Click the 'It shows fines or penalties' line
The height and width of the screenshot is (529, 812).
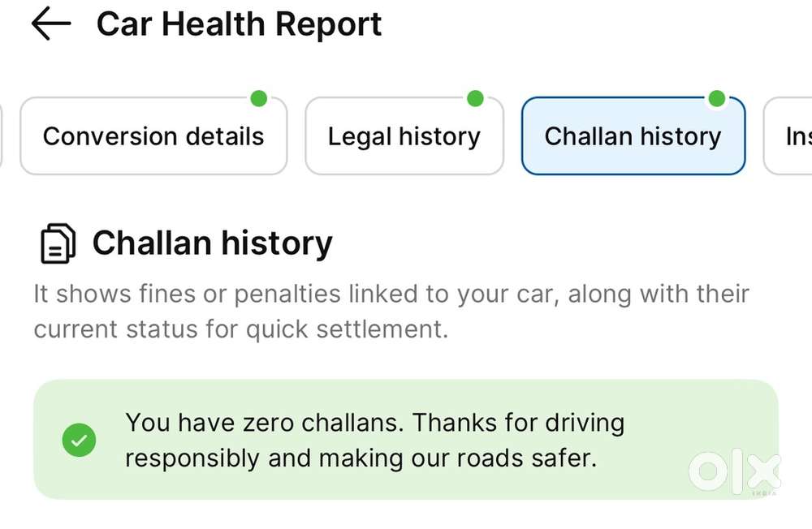click(391, 294)
